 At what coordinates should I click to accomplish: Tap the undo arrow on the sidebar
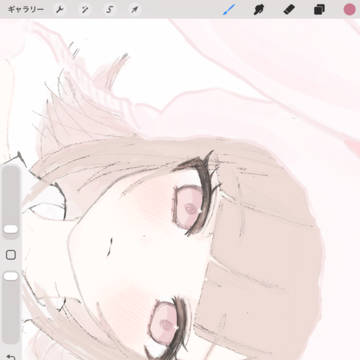pyautogui.click(x=11, y=357)
